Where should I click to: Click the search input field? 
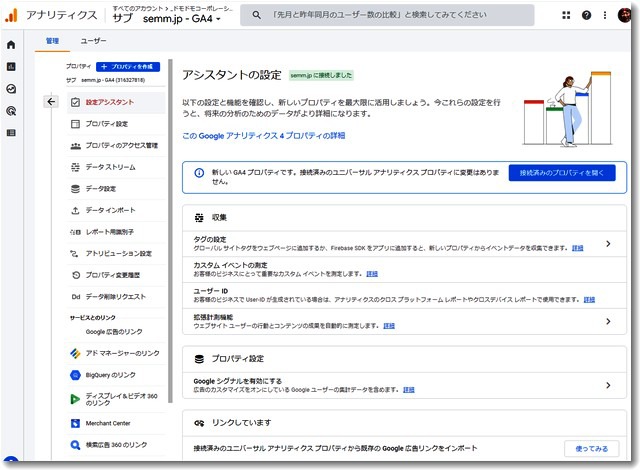pos(387,15)
